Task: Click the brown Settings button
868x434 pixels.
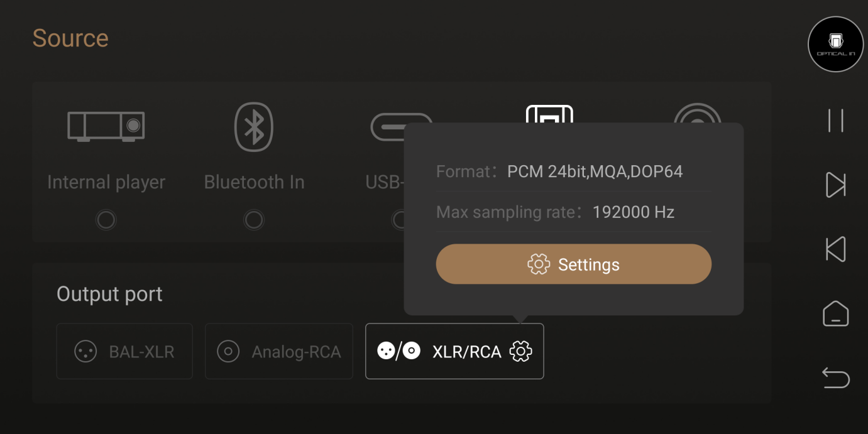Action: (573, 264)
